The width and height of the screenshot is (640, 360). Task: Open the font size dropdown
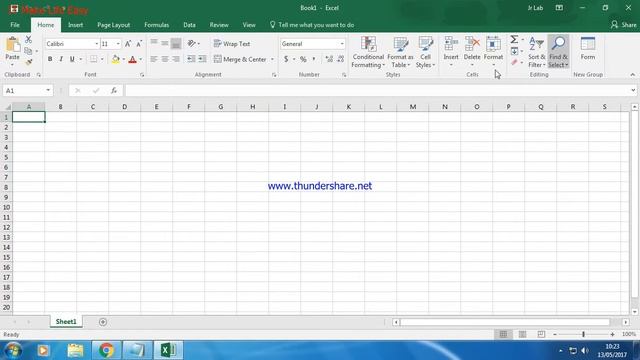coord(118,44)
